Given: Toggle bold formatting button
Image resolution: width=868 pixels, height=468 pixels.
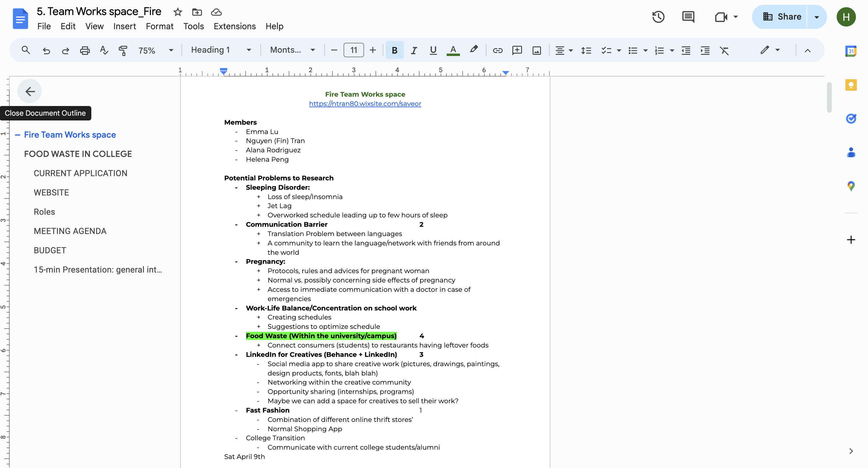Looking at the screenshot, I should [x=394, y=51].
